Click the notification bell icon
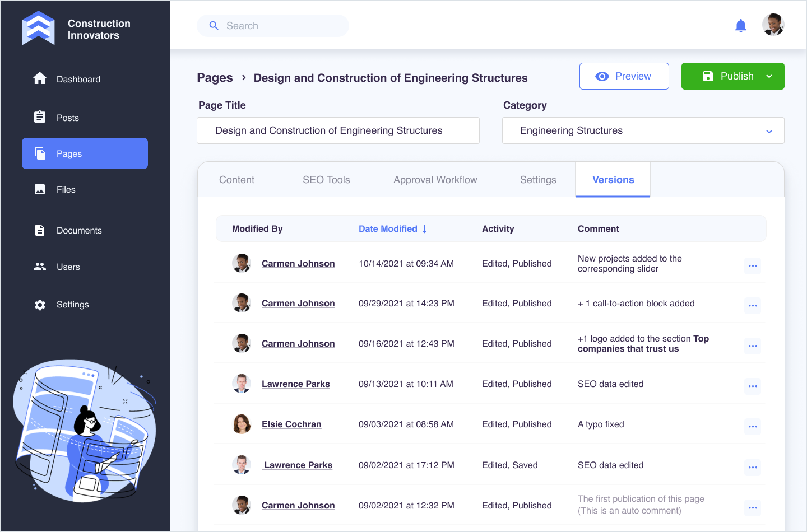Viewport: 807px width, 532px height. (740, 26)
